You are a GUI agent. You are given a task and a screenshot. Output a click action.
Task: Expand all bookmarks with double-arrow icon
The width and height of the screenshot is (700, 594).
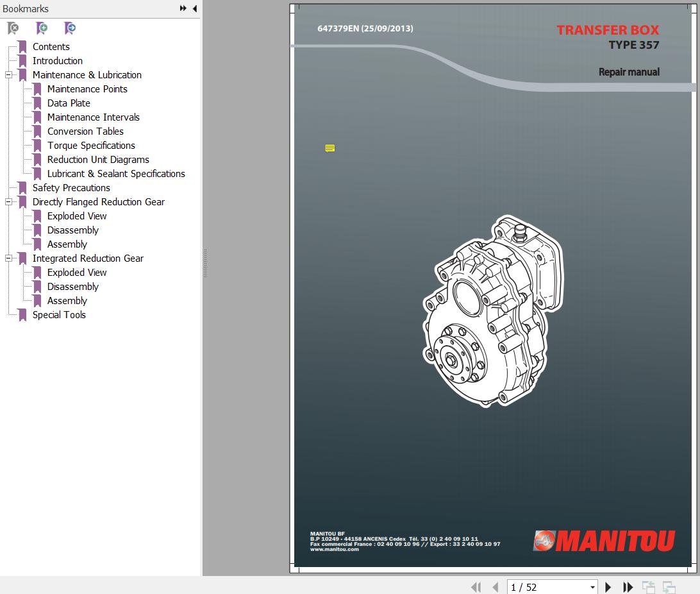click(x=183, y=8)
